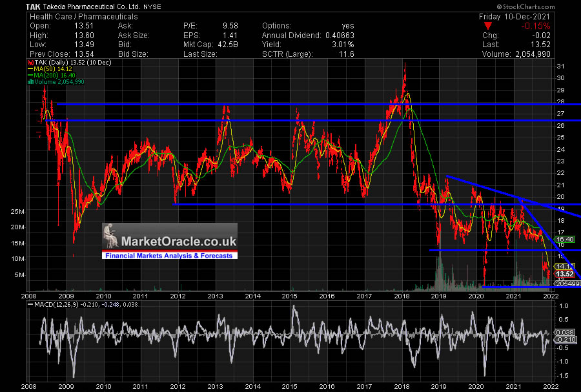
Task: Click the Health Care / Pharmaceuticals sector label
Action: (81, 15)
